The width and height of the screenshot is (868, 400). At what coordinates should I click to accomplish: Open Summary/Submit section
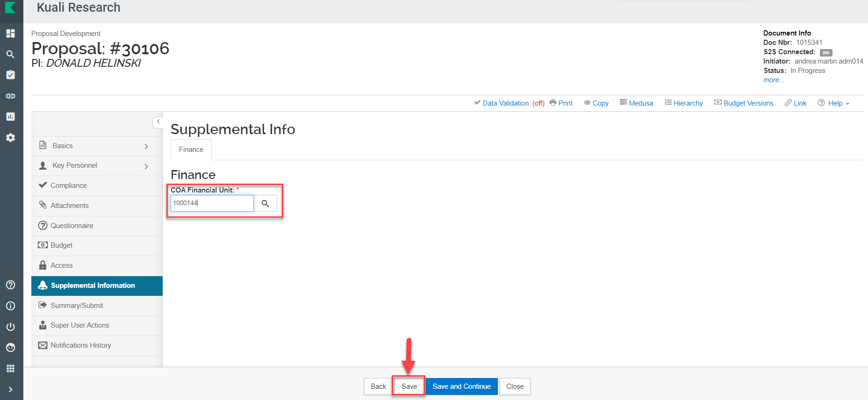[x=97, y=306]
